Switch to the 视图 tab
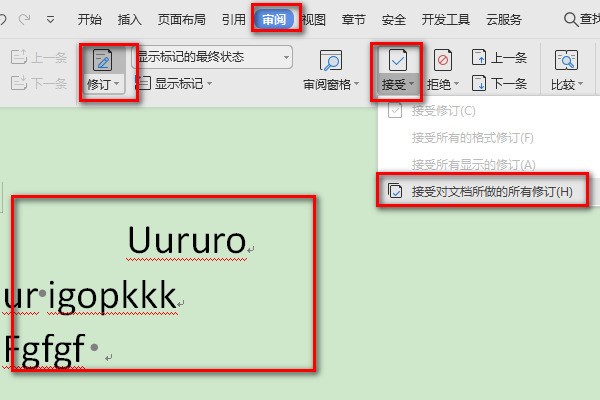Screen dimensions: 600x400 point(314,19)
